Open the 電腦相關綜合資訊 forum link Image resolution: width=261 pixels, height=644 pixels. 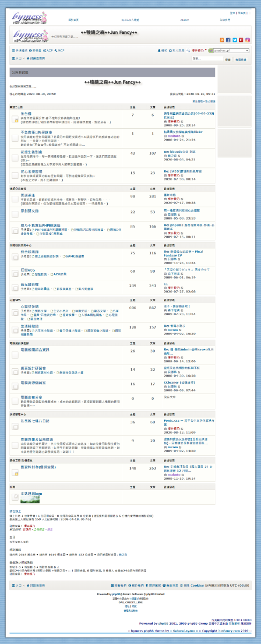click(34, 349)
